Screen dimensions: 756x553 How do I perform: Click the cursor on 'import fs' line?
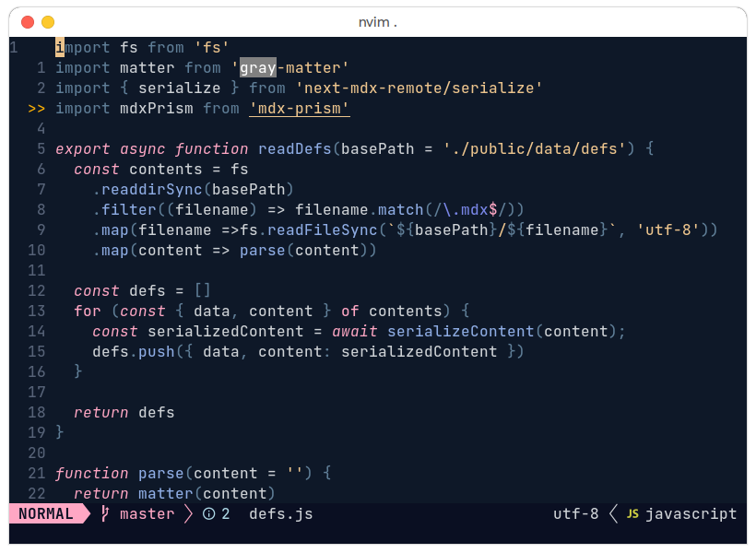tap(60, 48)
